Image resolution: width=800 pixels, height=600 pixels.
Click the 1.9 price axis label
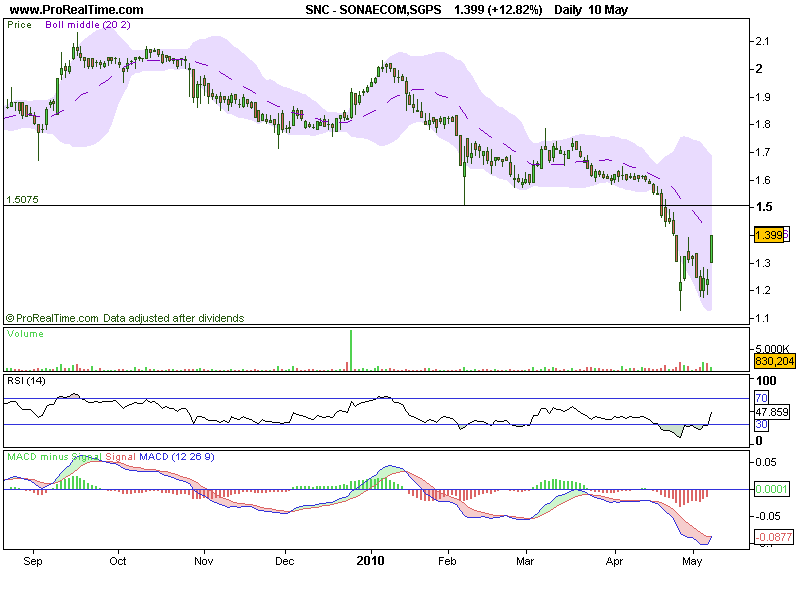pyautogui.click(x=762, y=97)
